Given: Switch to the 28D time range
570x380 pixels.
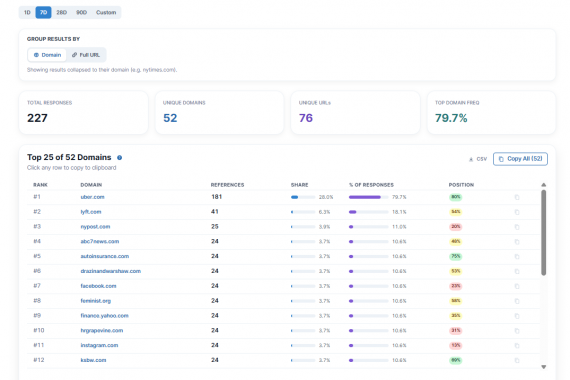Looking at the screenshot, I should [61, 12].
